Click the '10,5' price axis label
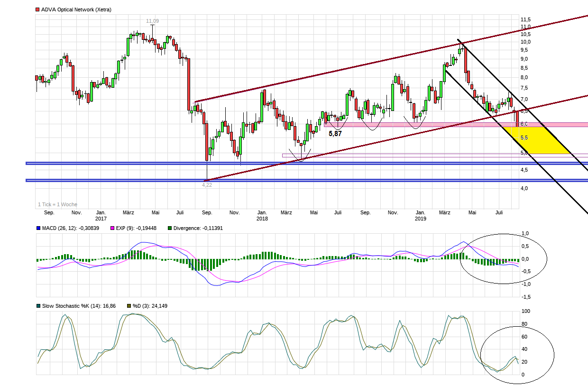Image resolution: width=588 pixels, height=385 pixels. click(x=525, y=34)
